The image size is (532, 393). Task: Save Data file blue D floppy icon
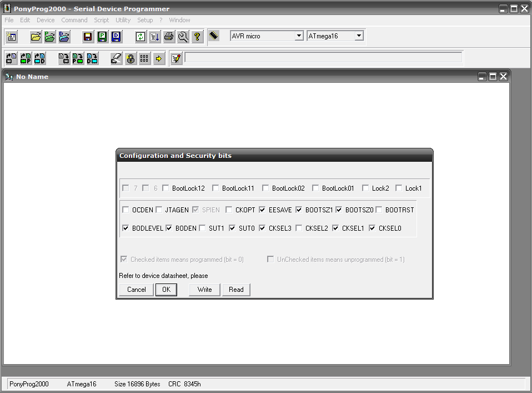[117, 36]
